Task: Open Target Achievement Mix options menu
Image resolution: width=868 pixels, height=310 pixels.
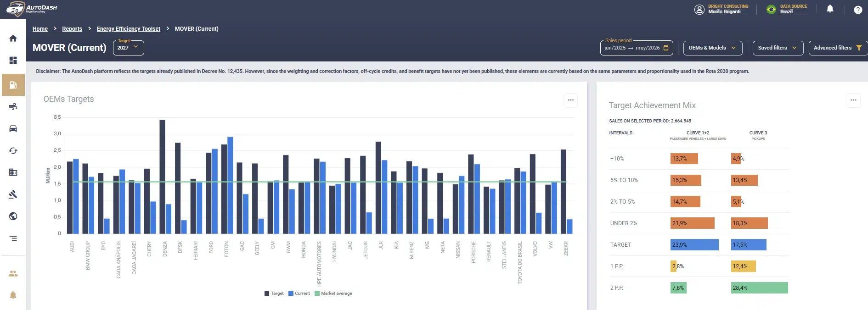Action: [853, 100]
